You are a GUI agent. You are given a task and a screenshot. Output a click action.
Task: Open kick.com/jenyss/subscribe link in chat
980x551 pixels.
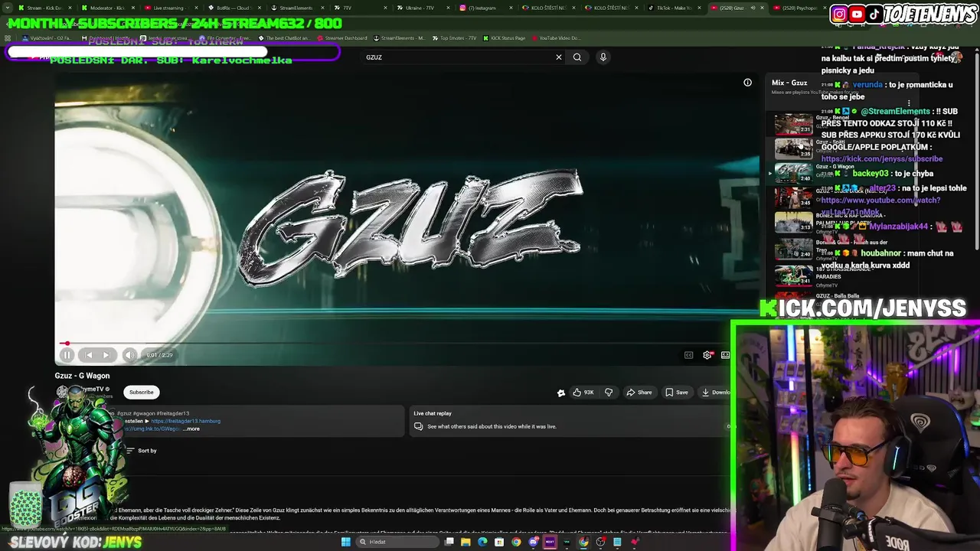point(881,159)
